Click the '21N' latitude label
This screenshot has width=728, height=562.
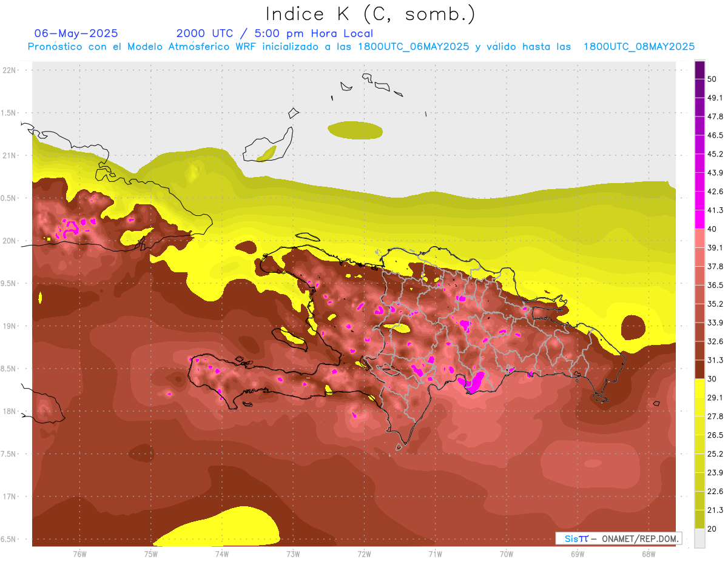(10, 155)
